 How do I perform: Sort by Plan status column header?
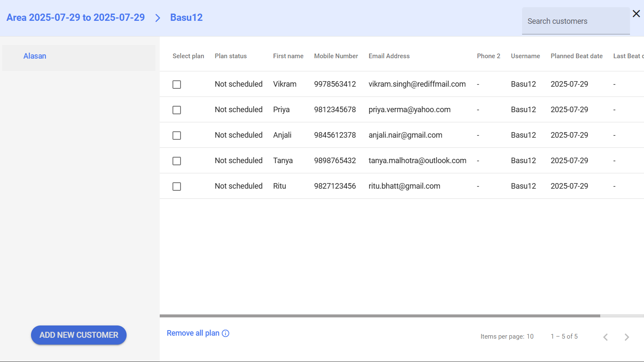tap(231, 56)
